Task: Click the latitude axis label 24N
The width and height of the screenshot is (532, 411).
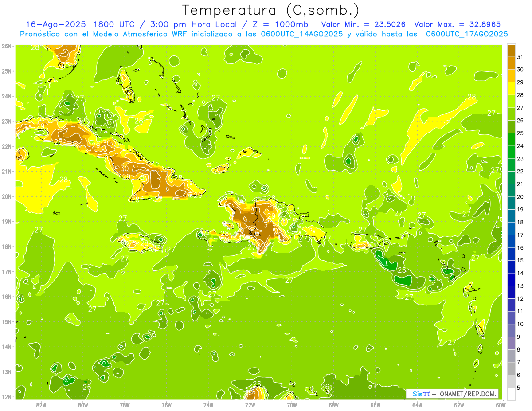Action: point(7,96)
